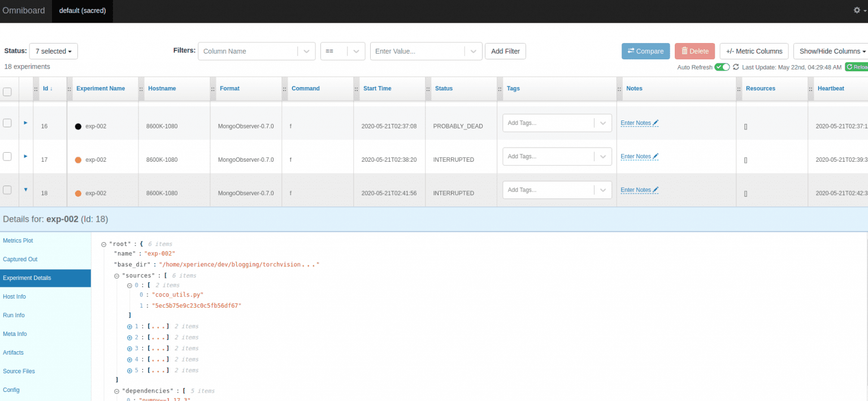The width and height of the screenshot is (868, 401).
Task: Expand sources item 1 in the JSON tree
Action: coord(129,326)
